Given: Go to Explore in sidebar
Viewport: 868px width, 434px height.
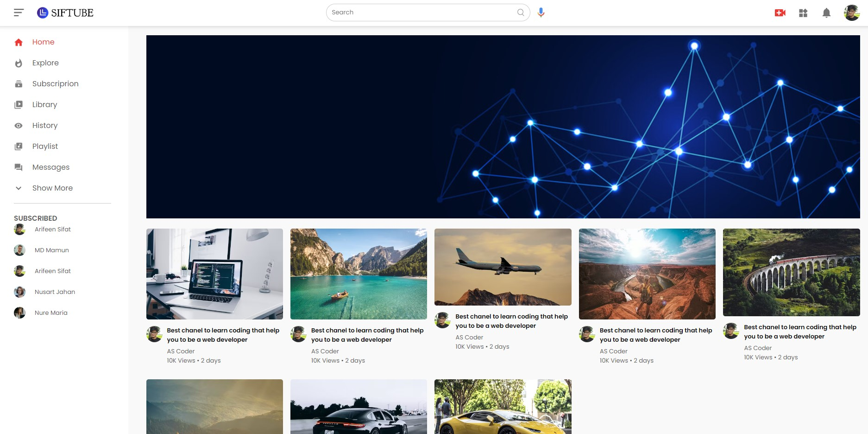Looking at the screenshot, I should [x=45, y=63].
